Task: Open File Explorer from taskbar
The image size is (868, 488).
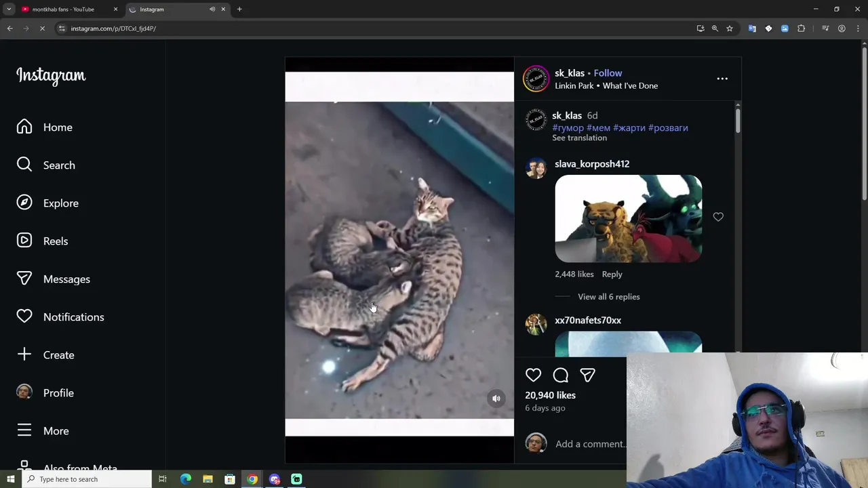Action: pos(208,479)
